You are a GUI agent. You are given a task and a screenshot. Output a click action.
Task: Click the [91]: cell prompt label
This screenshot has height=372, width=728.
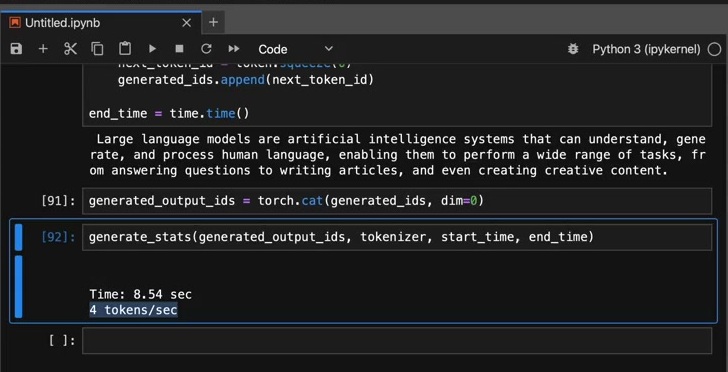[58, 201]
